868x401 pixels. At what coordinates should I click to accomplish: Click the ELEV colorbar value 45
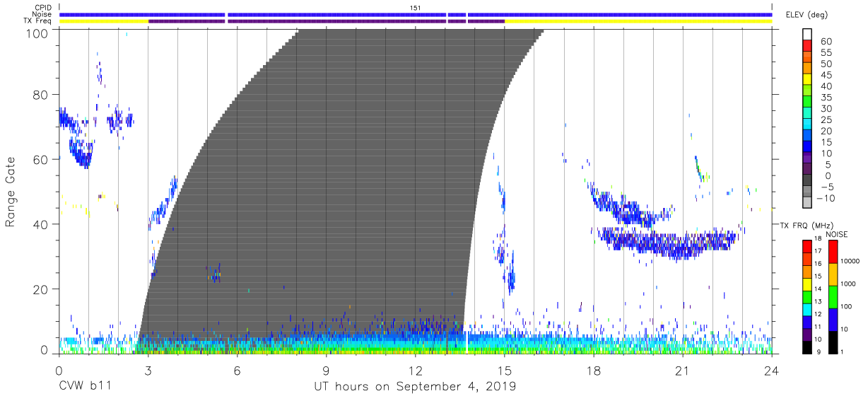coord(825,75)
